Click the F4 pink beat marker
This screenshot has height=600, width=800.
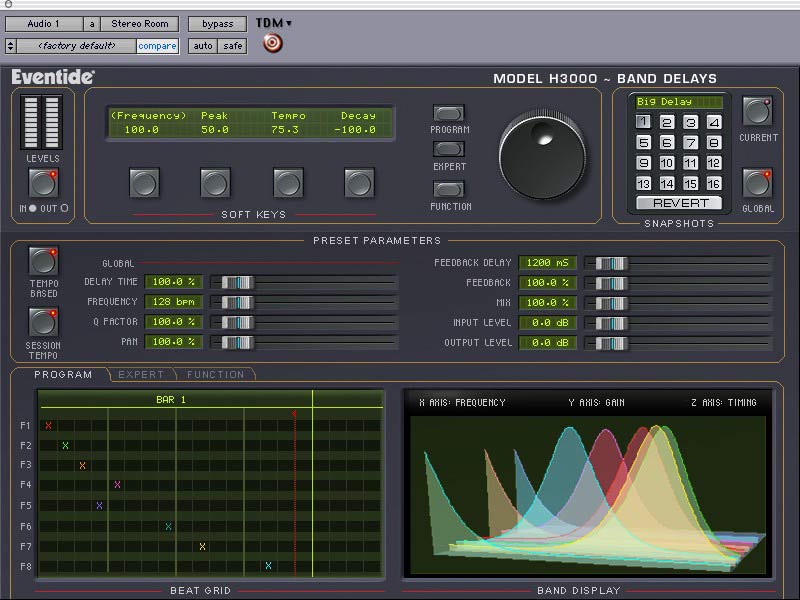pos(117,485)
